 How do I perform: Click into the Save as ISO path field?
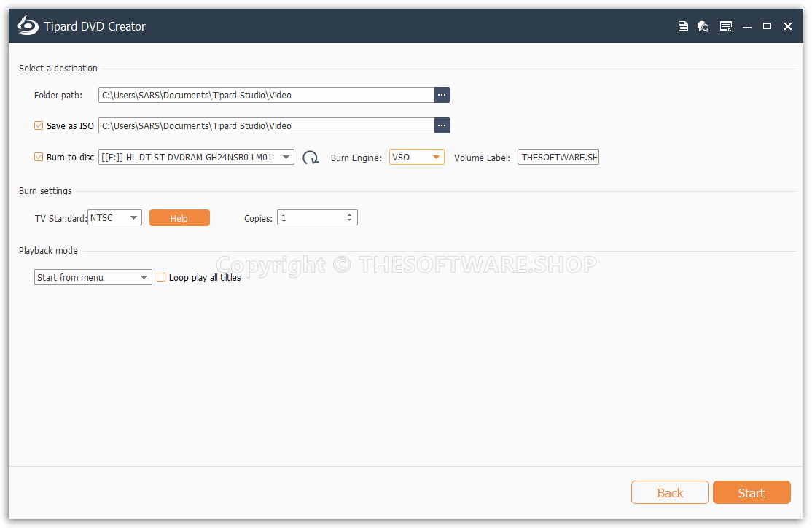click(266, 125)
